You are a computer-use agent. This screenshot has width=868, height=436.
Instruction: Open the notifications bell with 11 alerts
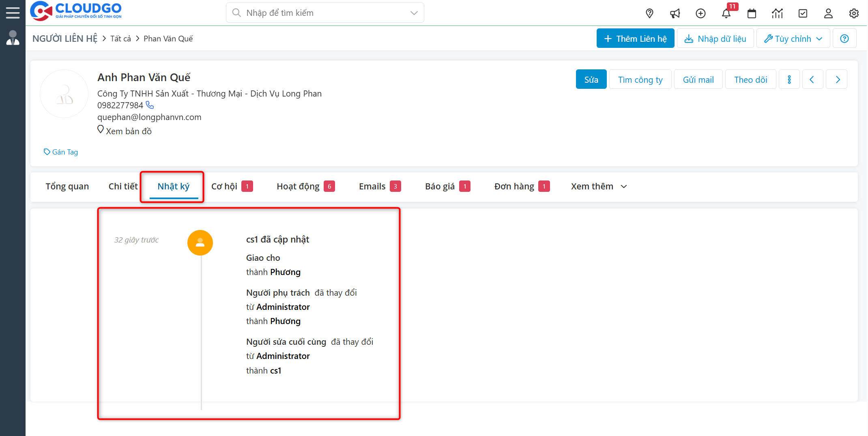point(726,13)
